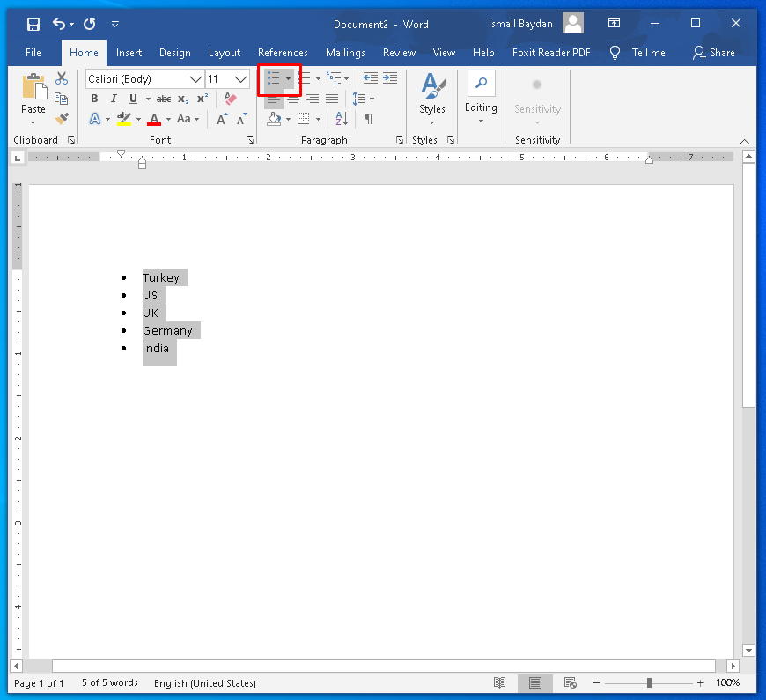The width and height of the screenshot is (766, 700).
Task: Sort the selected list alphabetically
Action: [342, 119]
